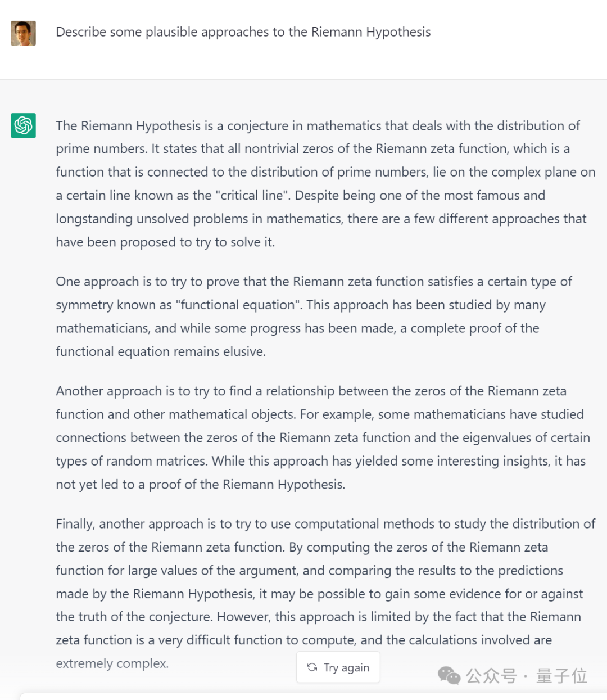Image resolution: width=607 pixels, height=700 pixels.
Task: Click the circular arrows icon in Try again
Action: [x=312, y=667]
